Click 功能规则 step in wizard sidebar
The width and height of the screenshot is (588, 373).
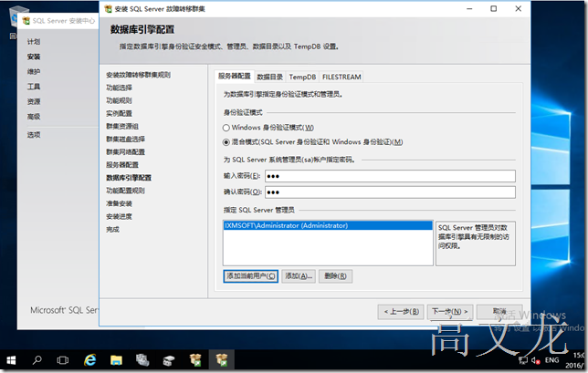coord(119,100)
